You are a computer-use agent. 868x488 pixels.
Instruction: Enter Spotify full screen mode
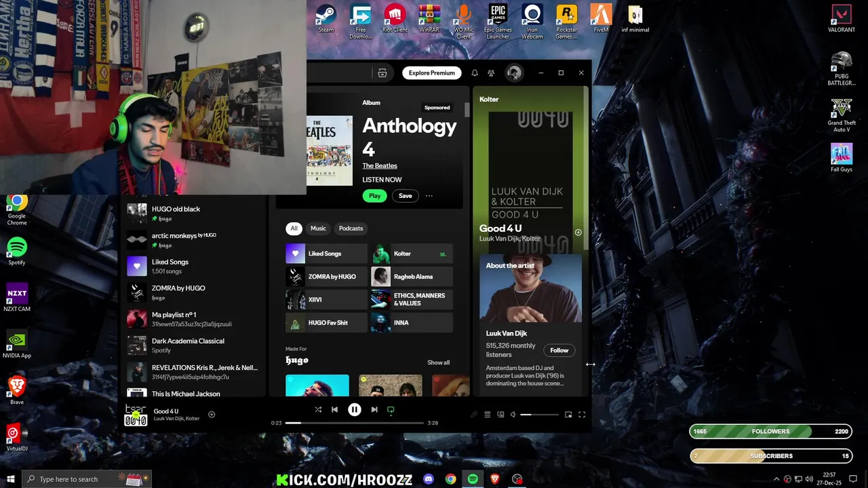[582, 415]
